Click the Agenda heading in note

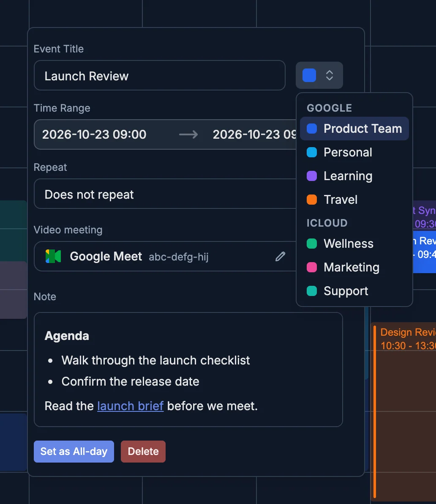[x=67, y=336]
